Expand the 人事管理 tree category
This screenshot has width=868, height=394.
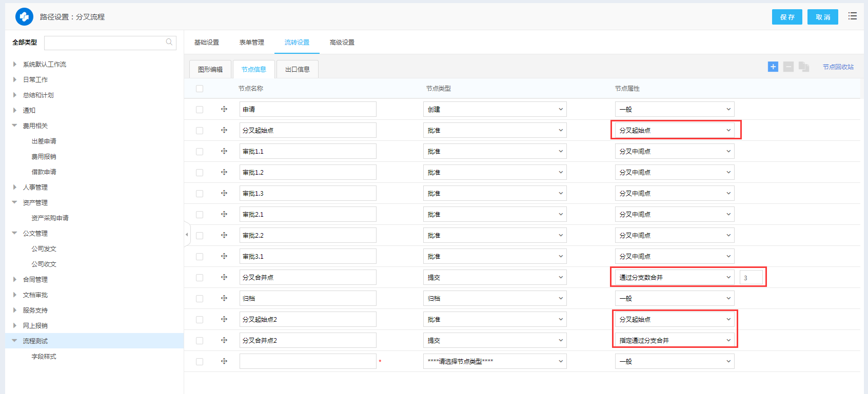[x=15, y=188]
